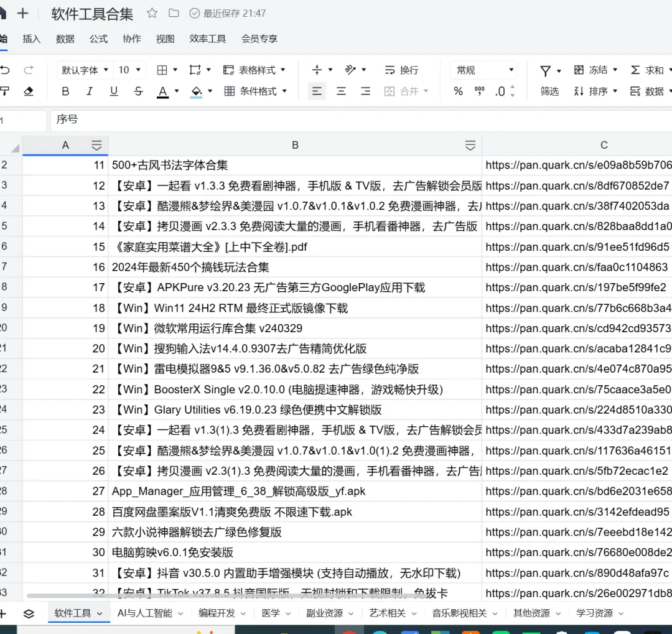
Task: Click the text rotation icon
Action: [350, 70]
